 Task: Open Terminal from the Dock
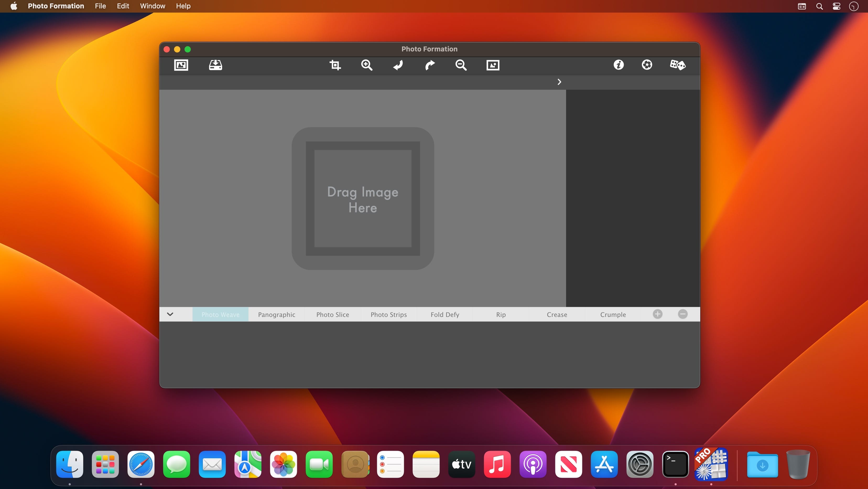pyautogui.click(x=676, y=464)
